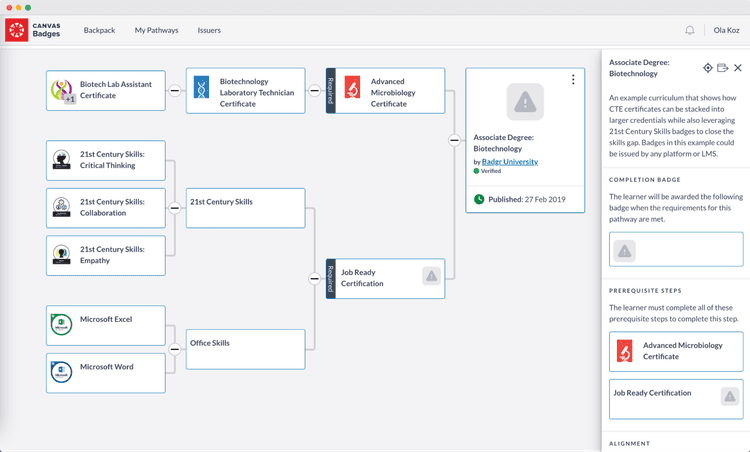This screenshot has width=750, height=452.
Task: Click warning icon on side panel Job Ready Certification
Action: [x=729, y=397]
